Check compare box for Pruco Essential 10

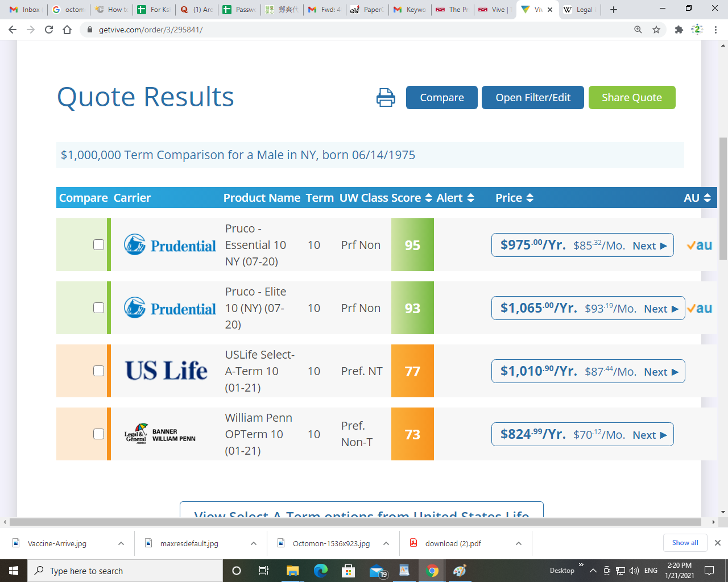98,245
